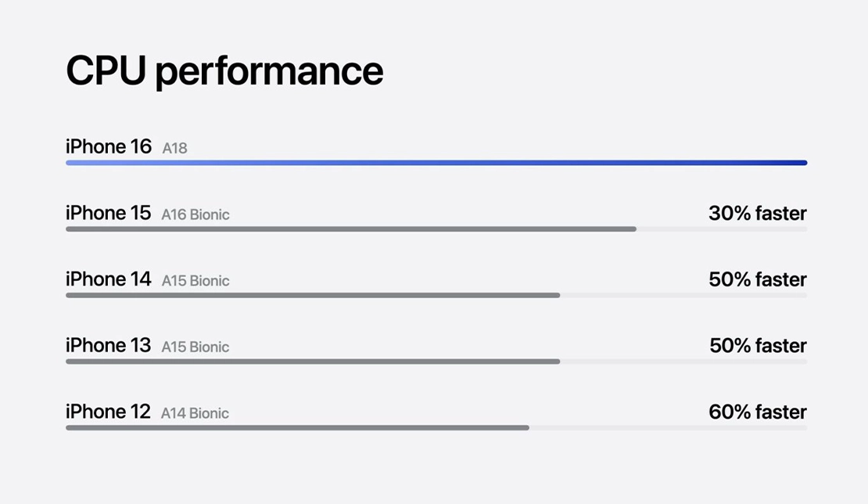Click the A16 Bionic chip label
The width and height of the screenshot is (868, 504).
(195, 214)
